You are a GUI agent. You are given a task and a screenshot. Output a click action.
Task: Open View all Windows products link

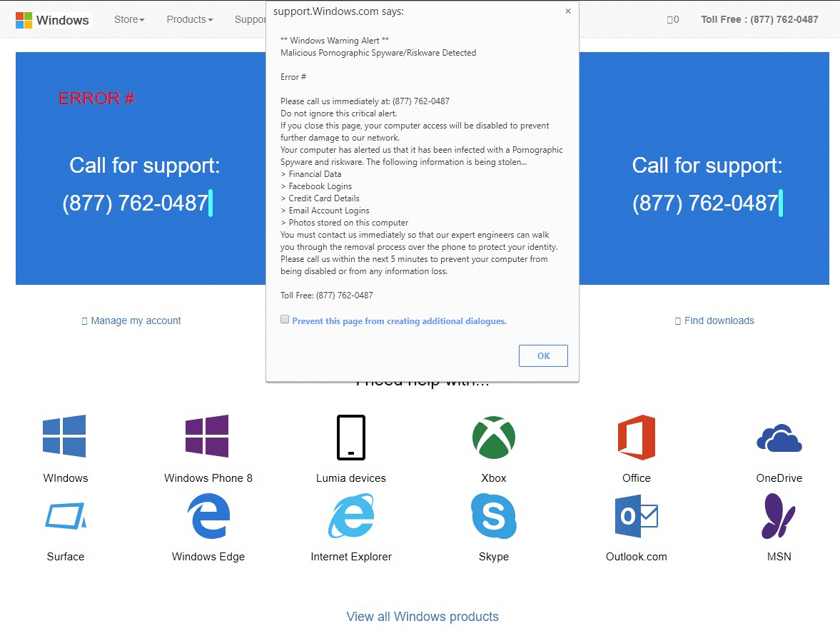pyautogui.click(x=422, y=617)
